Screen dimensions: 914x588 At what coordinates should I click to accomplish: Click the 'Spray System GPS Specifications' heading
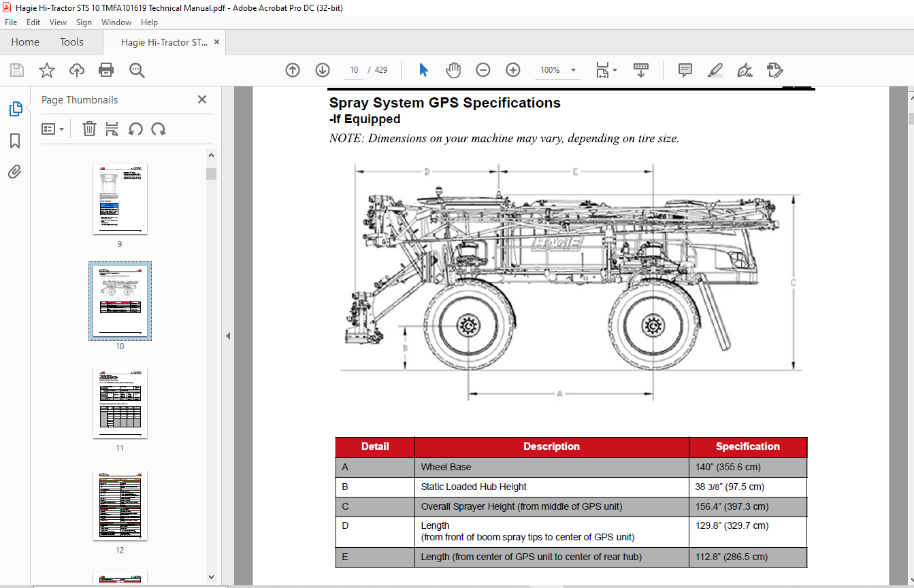[x=445, y=103]
